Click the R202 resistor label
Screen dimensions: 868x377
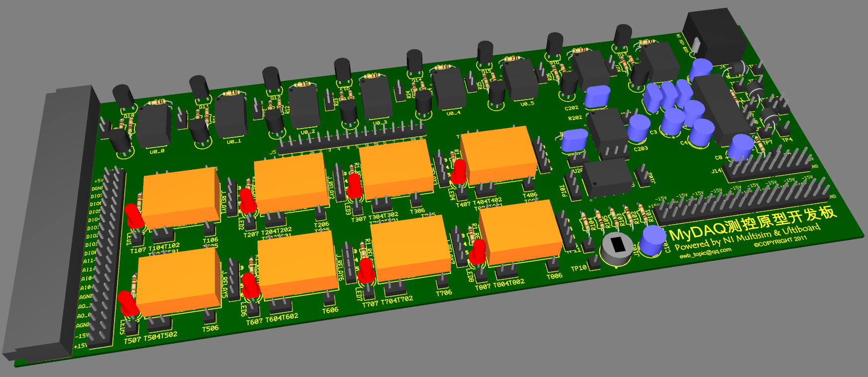tap(575, 118)
